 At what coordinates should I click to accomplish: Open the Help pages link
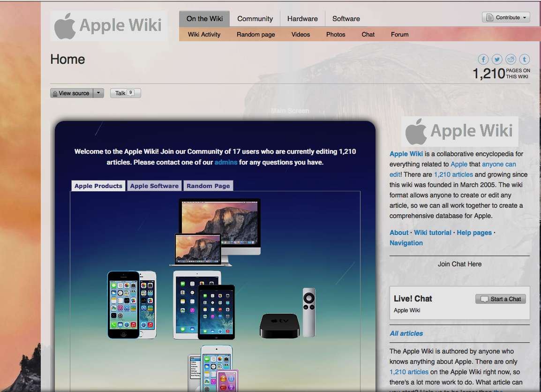click(x=474, y=233)
